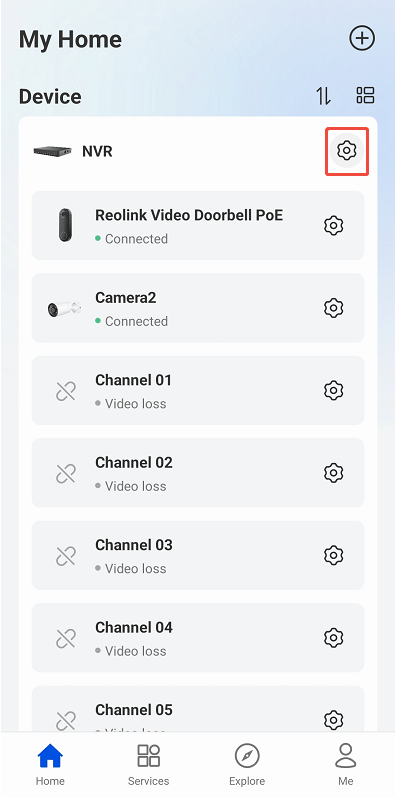Open Channel 03 settings gear

(x=334, y=555)
